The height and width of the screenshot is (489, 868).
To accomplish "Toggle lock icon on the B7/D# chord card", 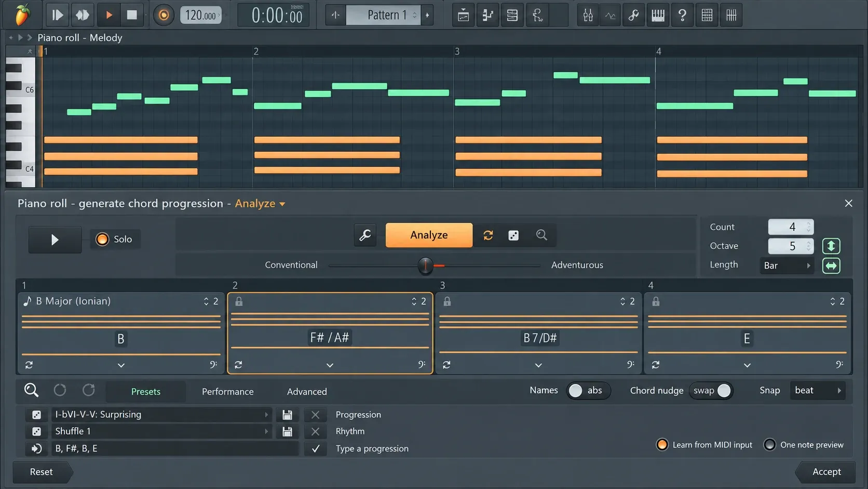I will click(x=447, y=301).
